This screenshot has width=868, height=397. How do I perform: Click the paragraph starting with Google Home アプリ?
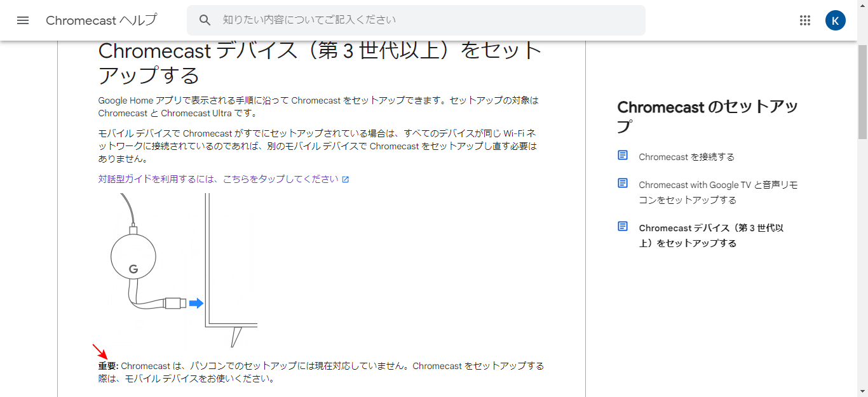318,107
